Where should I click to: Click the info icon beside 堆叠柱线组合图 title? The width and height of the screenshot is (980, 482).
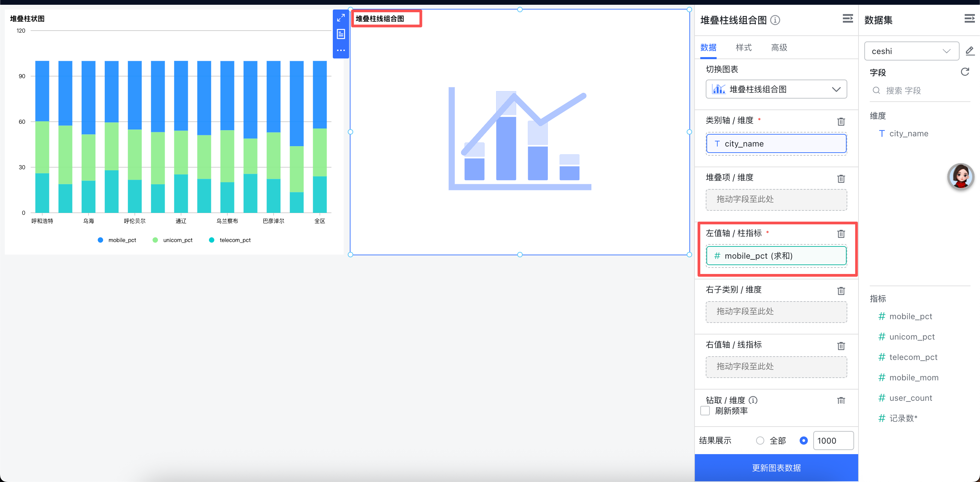(775, 20)
